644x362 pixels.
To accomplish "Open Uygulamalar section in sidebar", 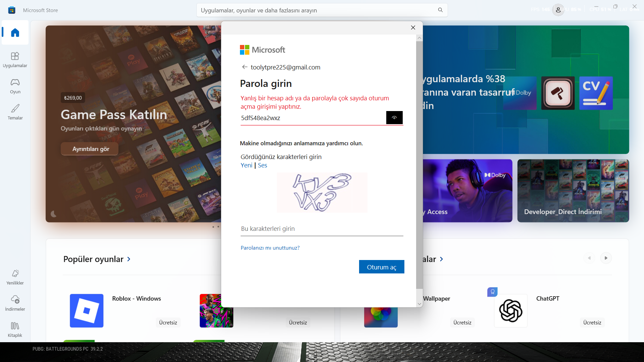I will coord(15,60).
